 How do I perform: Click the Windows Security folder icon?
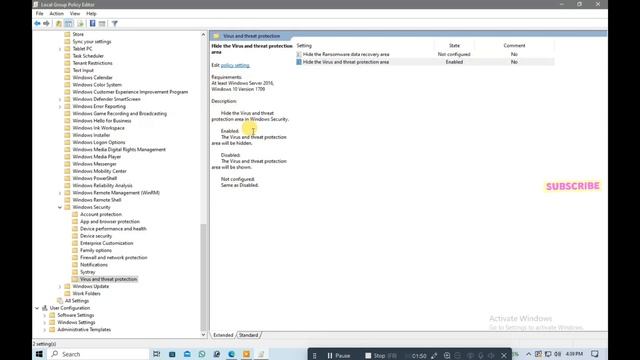coord(67,207)
